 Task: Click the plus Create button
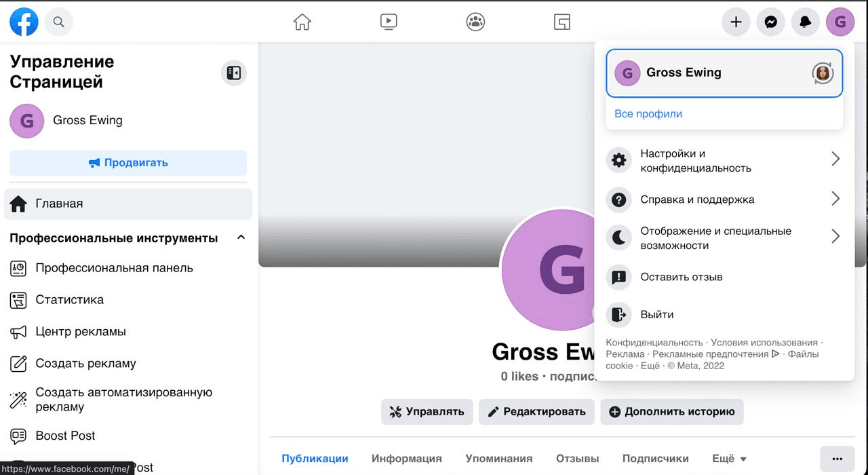(736, 22)
